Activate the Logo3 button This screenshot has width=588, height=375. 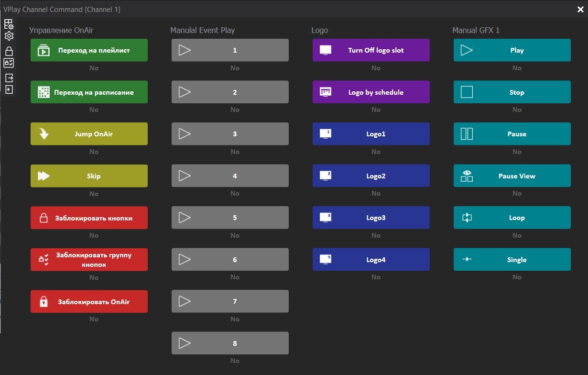point(371,218)
